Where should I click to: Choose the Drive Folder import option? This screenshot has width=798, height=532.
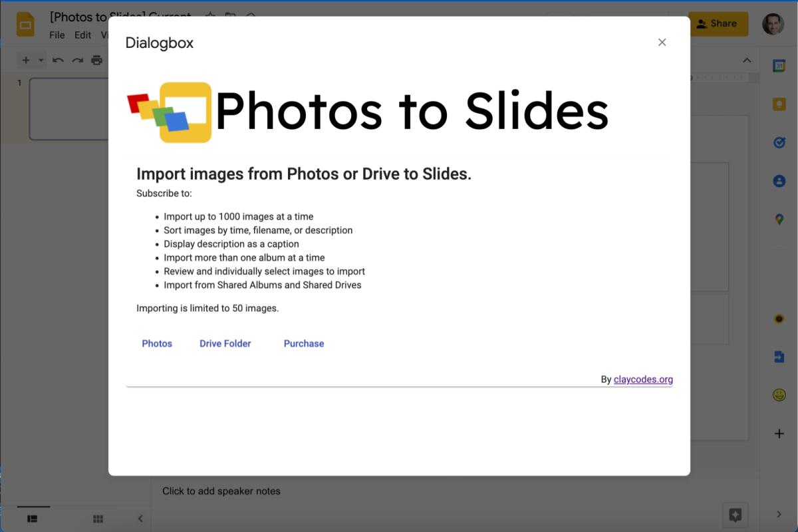[x=225, y=344]
